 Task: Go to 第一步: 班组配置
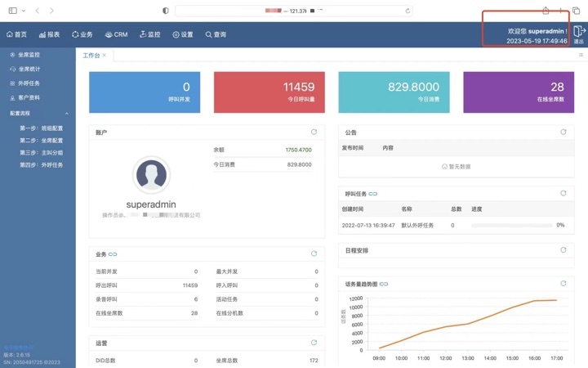pyautogui.click(x=42, y=128)
